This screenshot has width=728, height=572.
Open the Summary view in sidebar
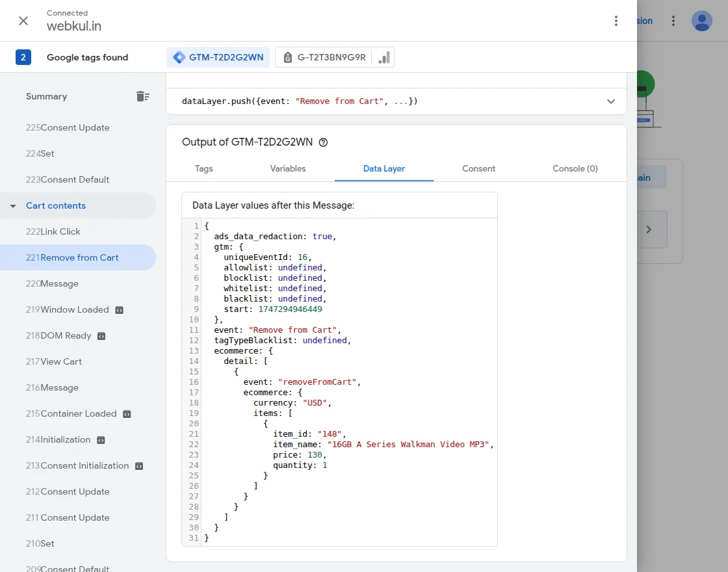click(x=46, y=96)
